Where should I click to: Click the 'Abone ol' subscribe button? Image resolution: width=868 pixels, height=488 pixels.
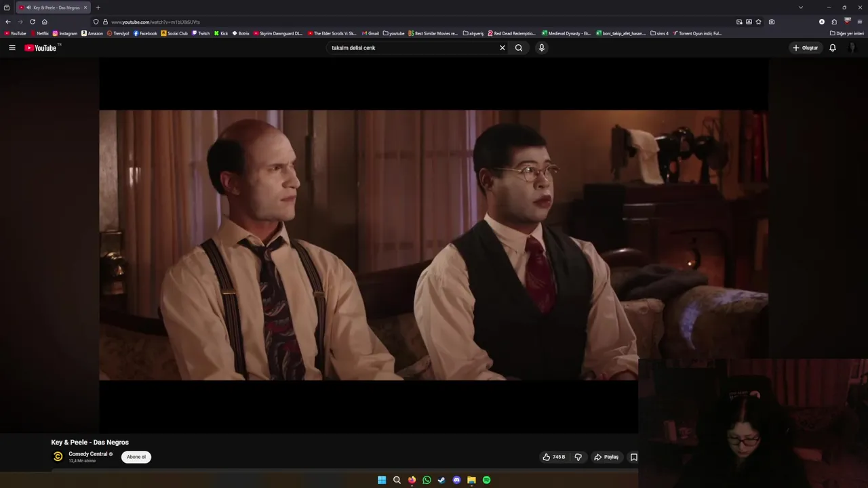tap(136, 457)
